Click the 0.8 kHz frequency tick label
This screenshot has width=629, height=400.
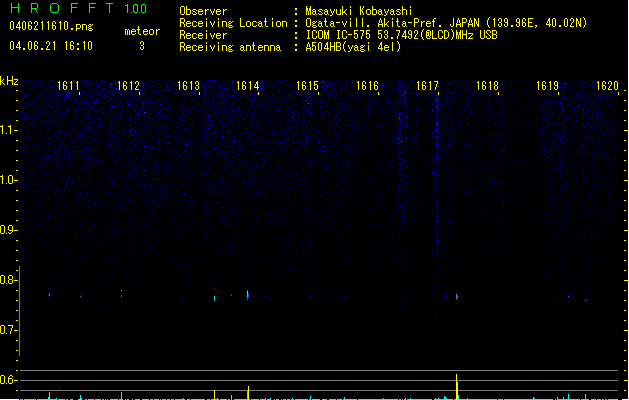click(x=8, y=280)
